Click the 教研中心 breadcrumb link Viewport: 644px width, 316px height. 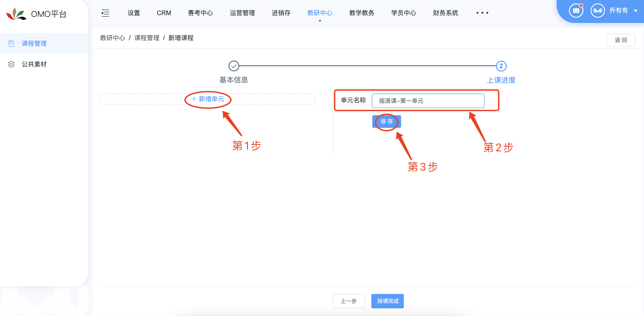pyautogui.click(x=112, y=38)
